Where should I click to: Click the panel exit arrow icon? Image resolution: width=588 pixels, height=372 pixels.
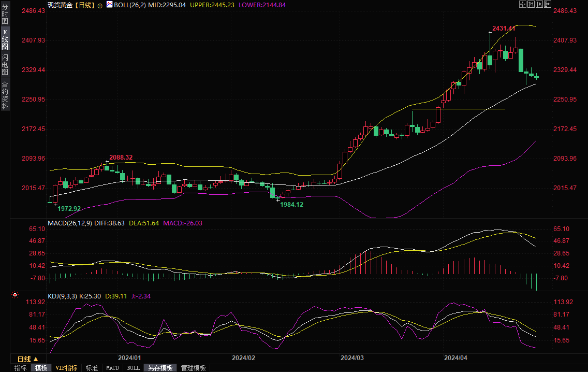coord(548,4)
